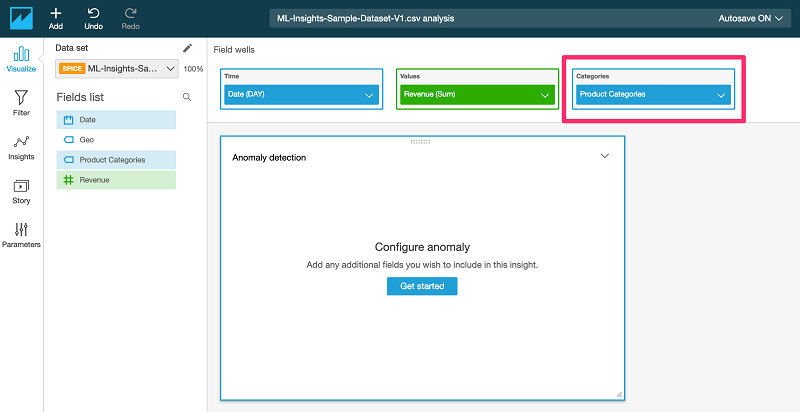The height and width of the screenshot is (412, 800).
Task: Click the Anomaly detection title
Action: point(269,158)
